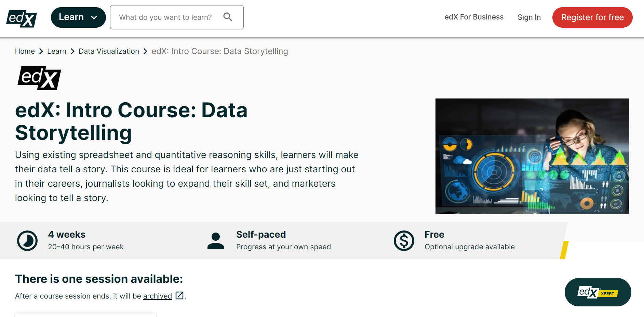The width and height of the screenshot is (644, 317).
Task: Click Register for free
Action: point(592,17)
